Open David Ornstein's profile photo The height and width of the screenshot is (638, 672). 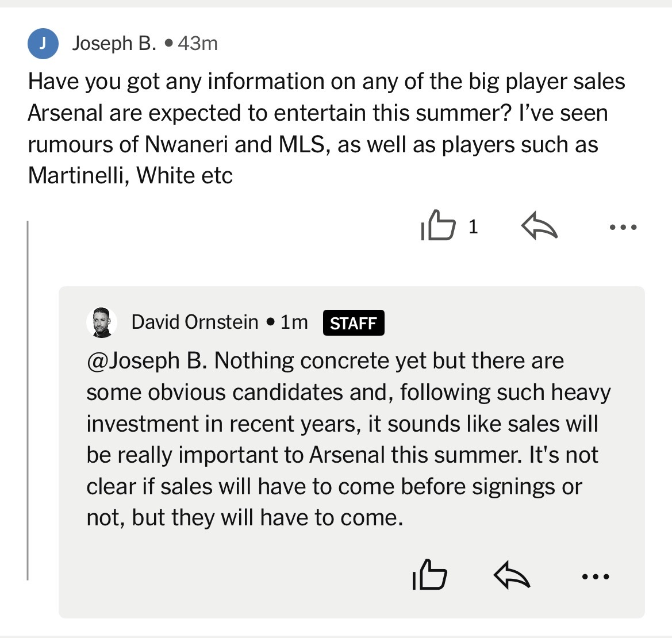click(x=101, y=322)
